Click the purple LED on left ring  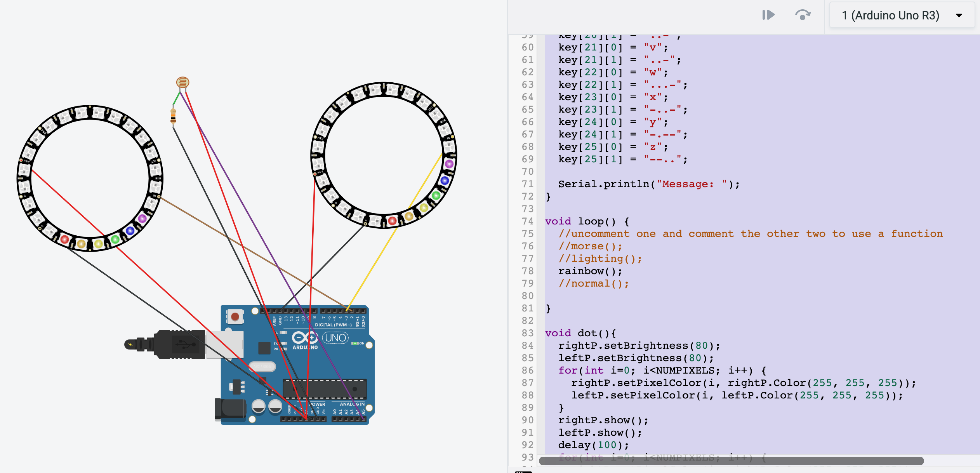click(142, 219)
